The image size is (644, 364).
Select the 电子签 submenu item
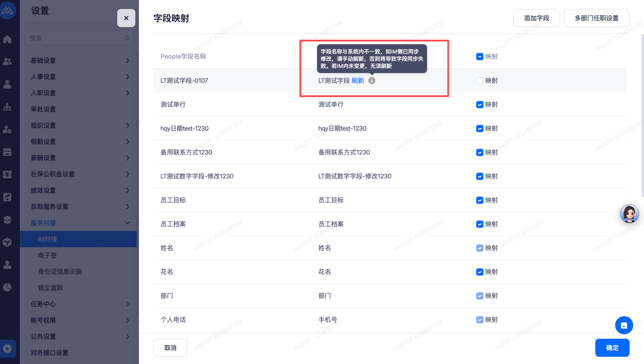pos(48,255)
